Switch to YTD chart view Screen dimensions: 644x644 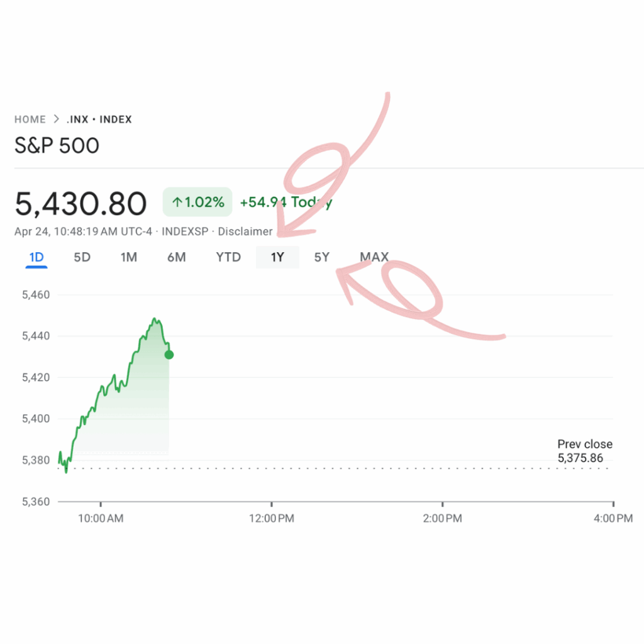[228, 257]
